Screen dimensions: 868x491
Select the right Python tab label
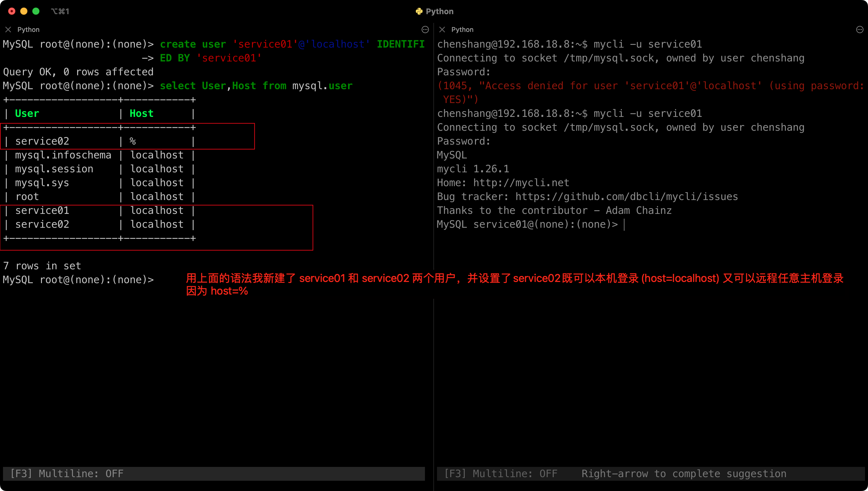tap(462, 30)
